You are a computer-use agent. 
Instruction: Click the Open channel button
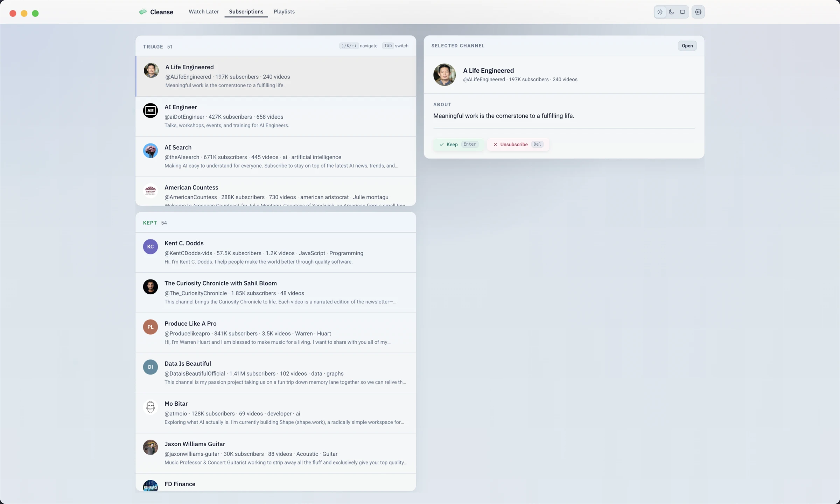687,46
